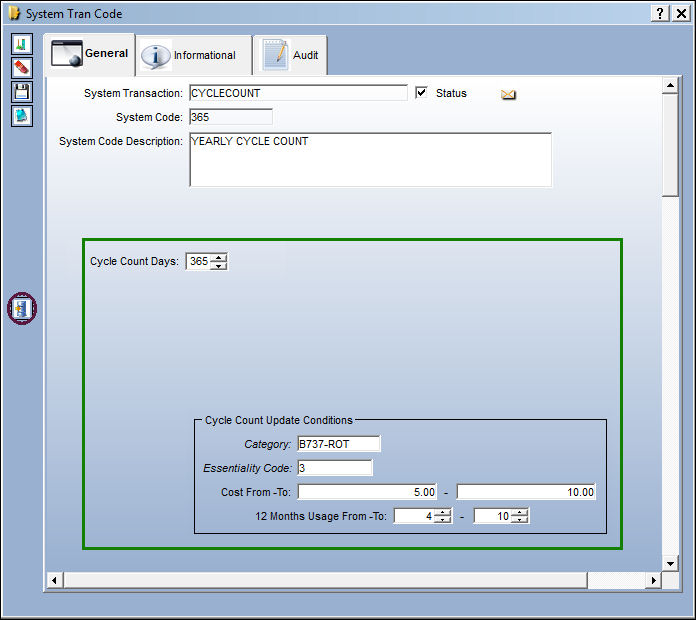
Task: Click the 12 Months Usage To field 10
Action: 493,516
